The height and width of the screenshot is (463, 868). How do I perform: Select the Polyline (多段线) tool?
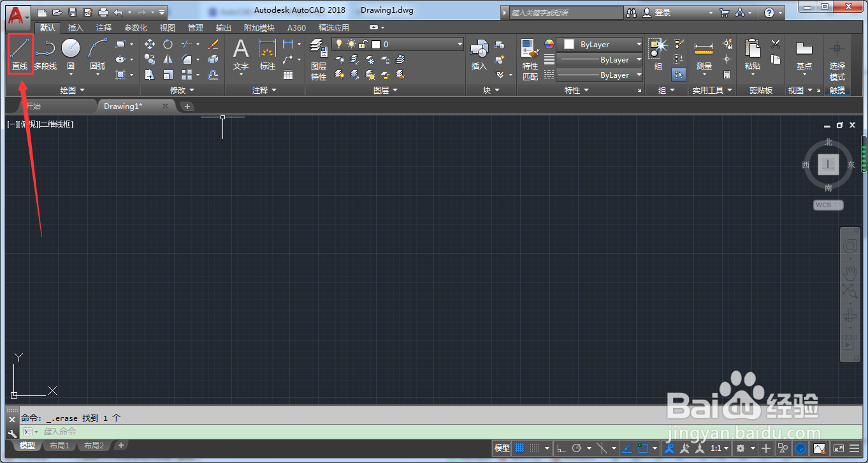tap(45, 54)
